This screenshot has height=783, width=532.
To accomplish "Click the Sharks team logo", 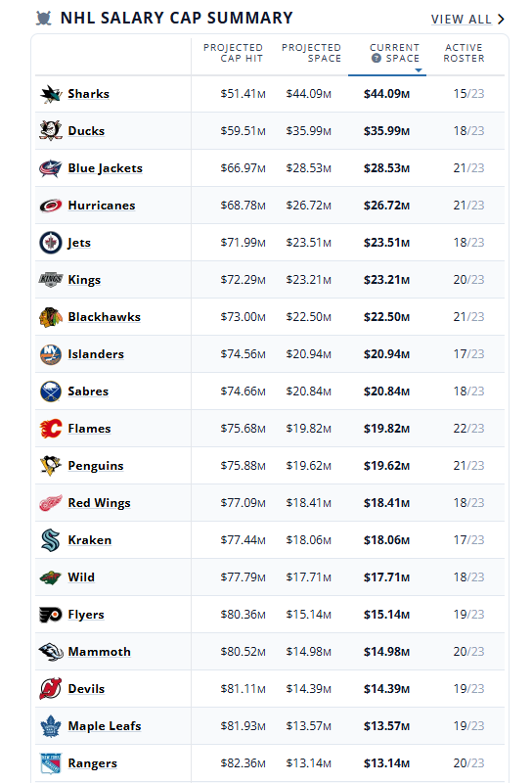I will (x=51, y=94).
